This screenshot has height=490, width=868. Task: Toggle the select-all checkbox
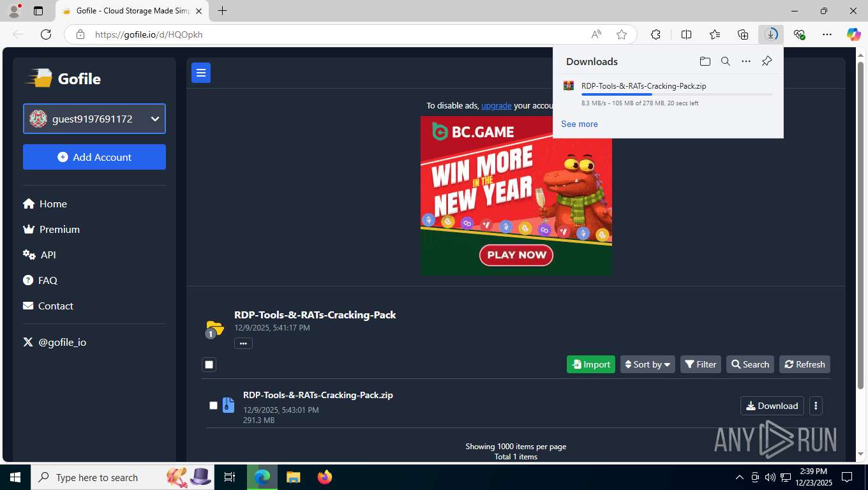pyautogui.click(x=209, y=364)
